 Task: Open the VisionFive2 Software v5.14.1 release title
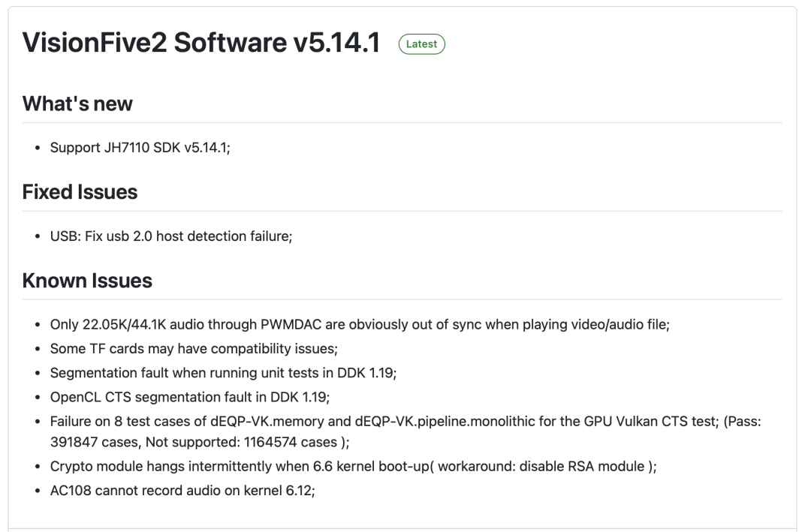[200, 44]
